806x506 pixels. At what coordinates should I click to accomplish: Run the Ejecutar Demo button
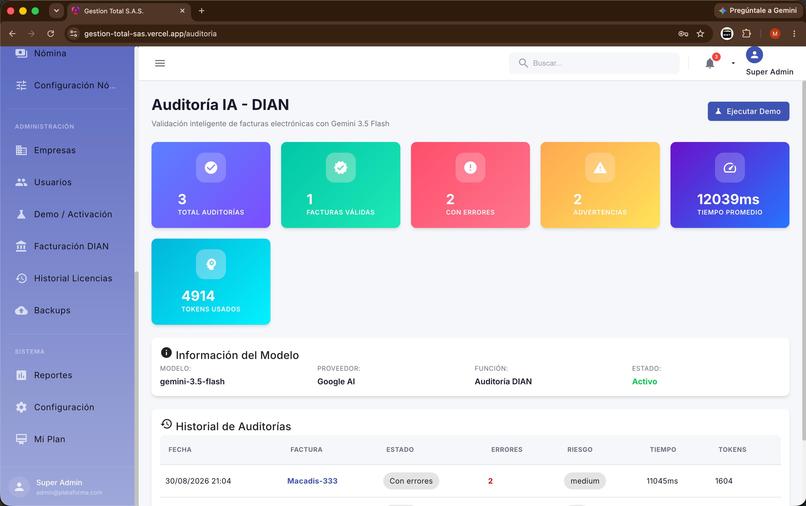tap(748, 111)
